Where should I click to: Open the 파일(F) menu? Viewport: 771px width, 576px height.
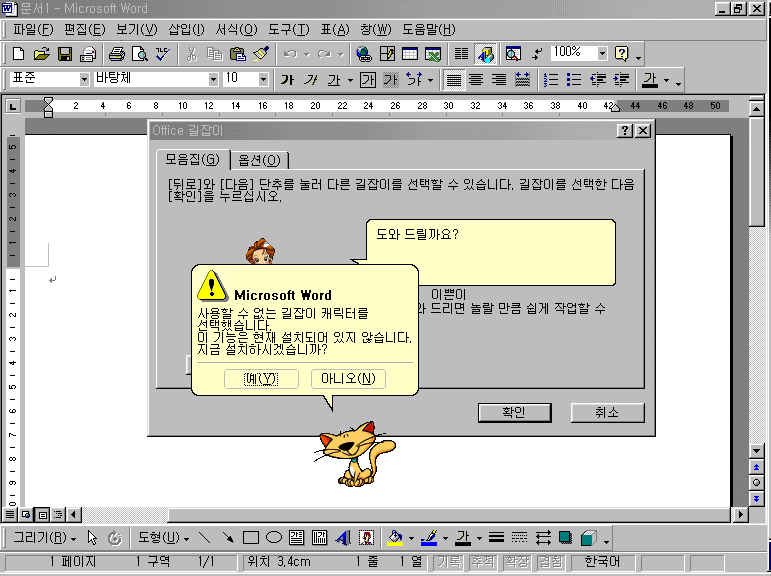coord(33,30)
